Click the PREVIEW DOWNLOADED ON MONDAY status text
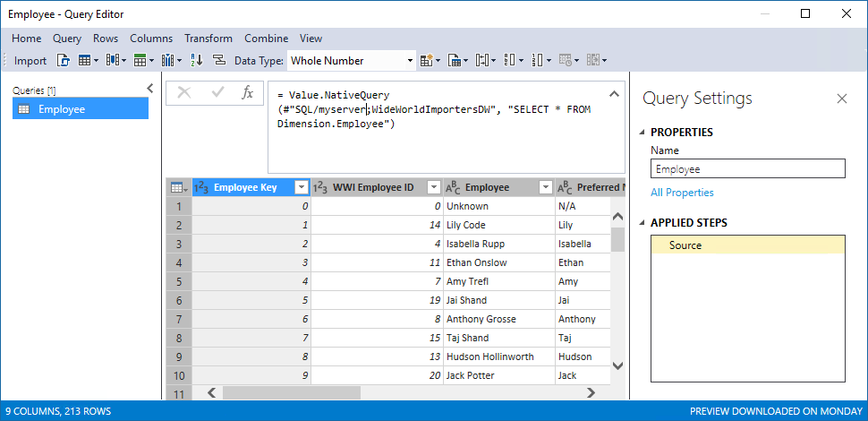The height and width of the screenshot is (421, 868). pyautogui.click(x=776, y=411)
